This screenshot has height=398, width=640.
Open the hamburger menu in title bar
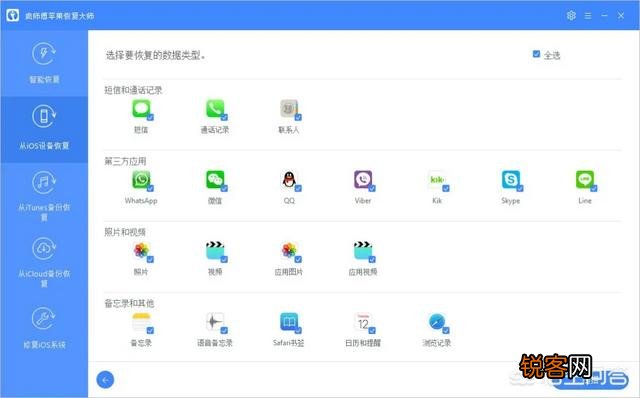(588, 16)
